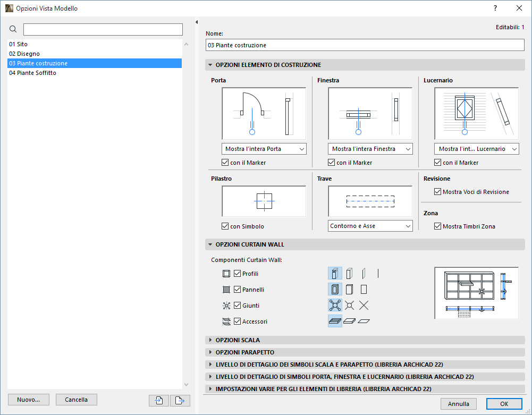Viewport: 532px width, 415px height.
Task: Click inside the Nome text field
Action: 365,45
